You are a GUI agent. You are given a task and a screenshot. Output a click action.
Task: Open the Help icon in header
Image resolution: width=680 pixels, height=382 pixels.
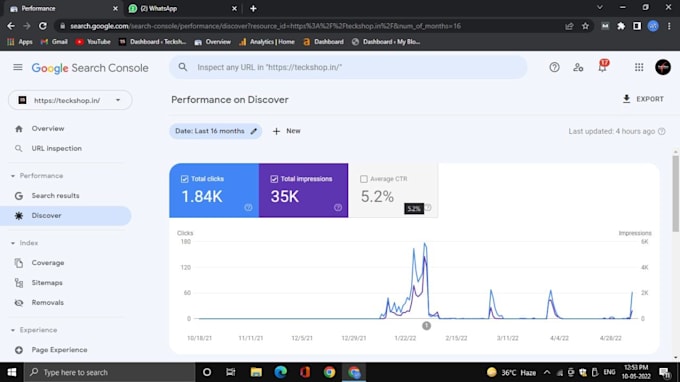click(554, 67)
